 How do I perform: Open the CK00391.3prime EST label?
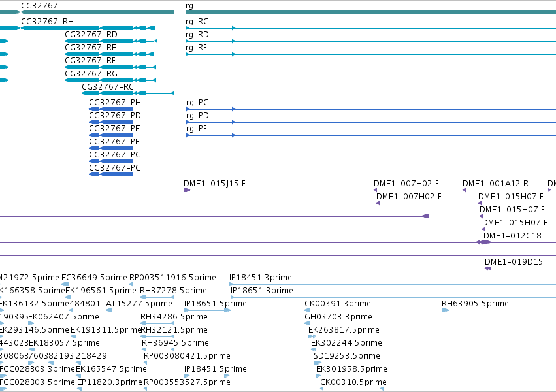pyautogui.click(x=338, y=304)
